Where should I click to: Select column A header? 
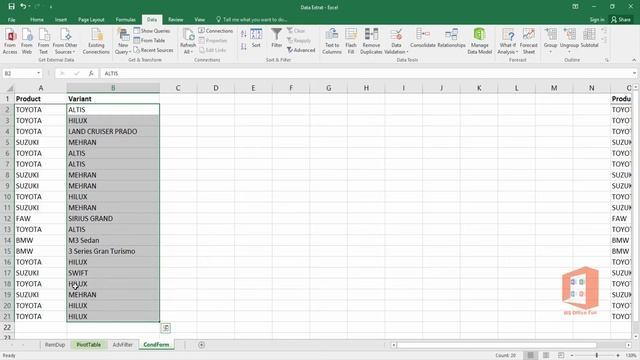(x=40, y=88)
